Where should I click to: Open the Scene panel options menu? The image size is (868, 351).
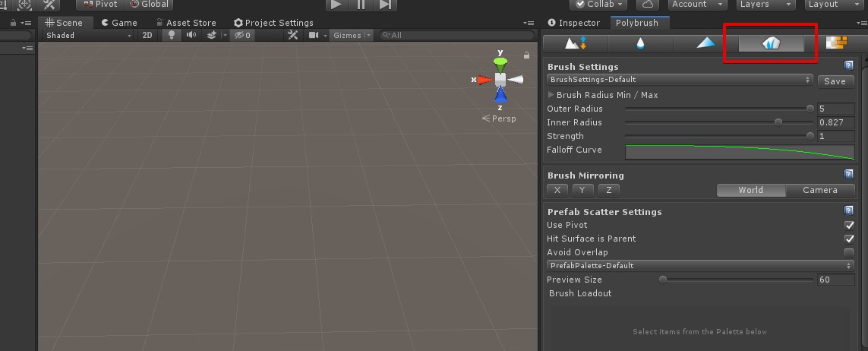[x=528, y=23]
